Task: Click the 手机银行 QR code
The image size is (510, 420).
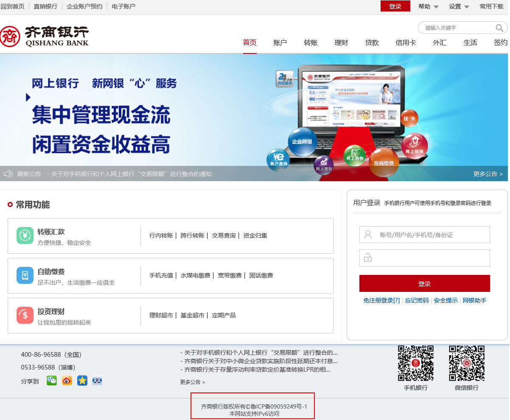Action: click(416, 363)
